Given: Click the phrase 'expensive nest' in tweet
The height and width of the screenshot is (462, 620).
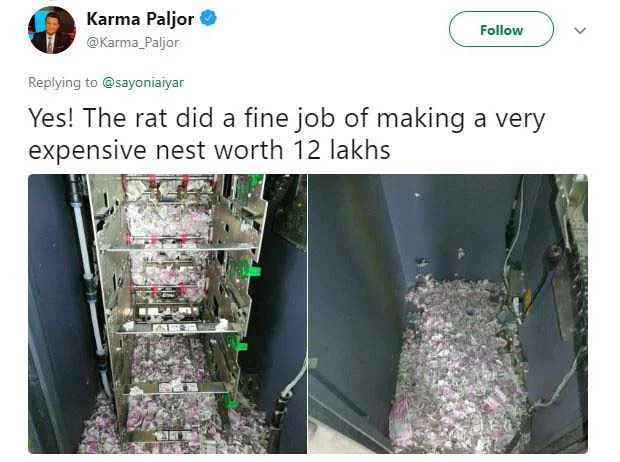Looking at the screenshot, I should coord(117,151).
